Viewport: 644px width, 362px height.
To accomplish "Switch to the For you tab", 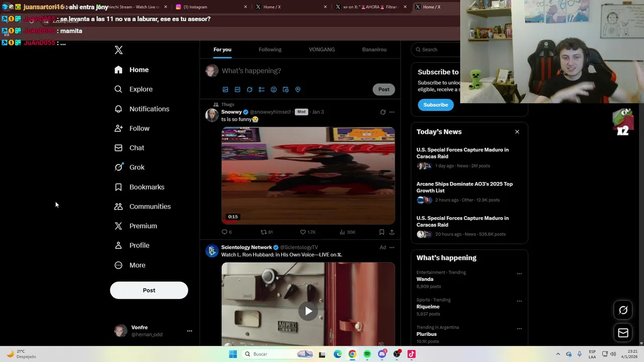I will (222, 49).
